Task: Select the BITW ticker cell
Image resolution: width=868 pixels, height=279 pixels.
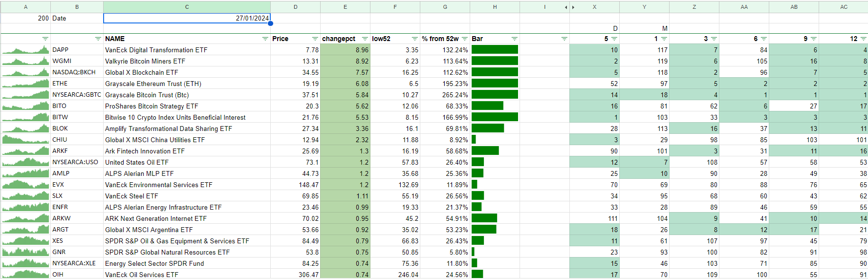Action: pyautogui.click(x=77, y=117)
